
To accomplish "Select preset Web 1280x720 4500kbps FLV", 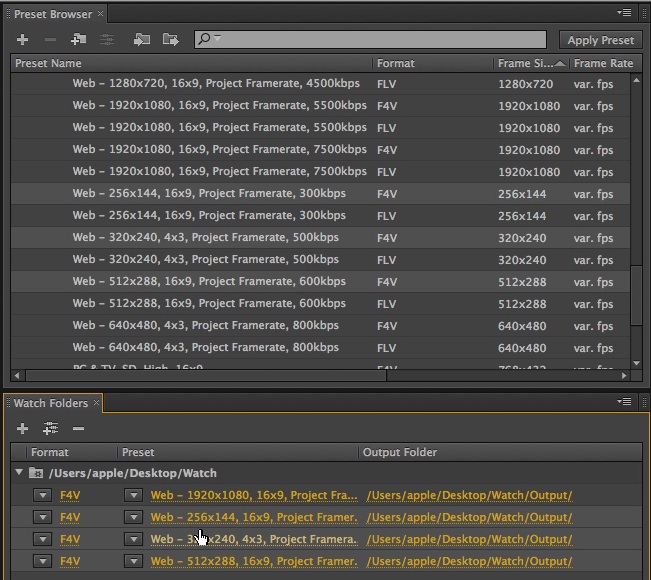I will click(x=320, y=84).
